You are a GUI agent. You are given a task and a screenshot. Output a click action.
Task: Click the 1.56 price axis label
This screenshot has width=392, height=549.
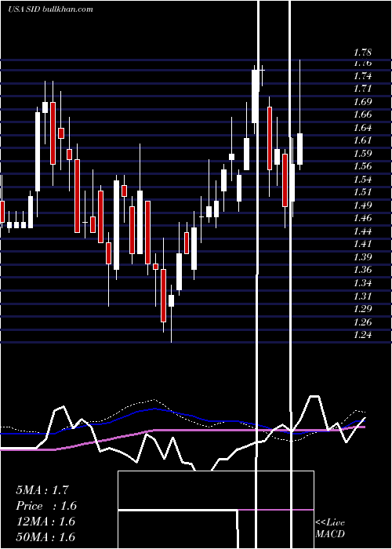362,166
